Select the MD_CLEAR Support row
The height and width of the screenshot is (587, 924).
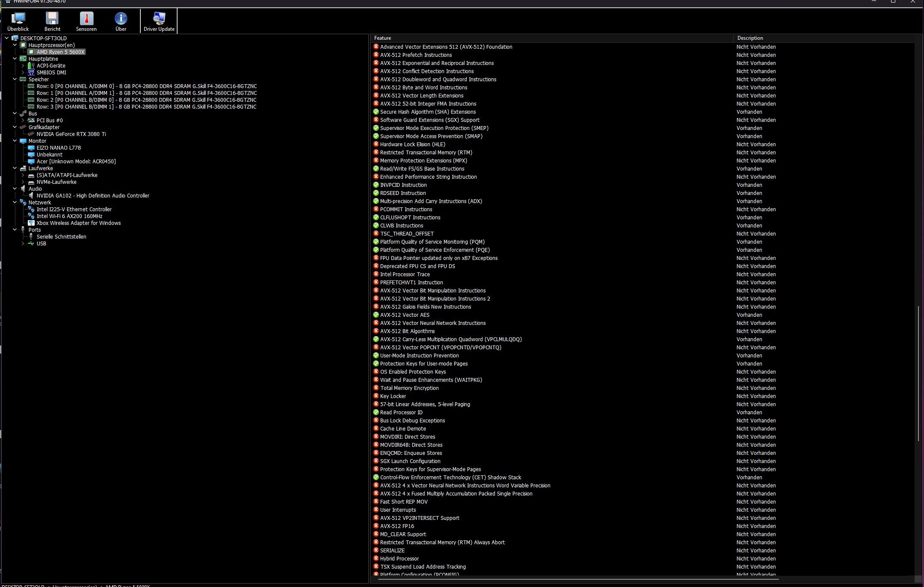(x=643, y=534)
